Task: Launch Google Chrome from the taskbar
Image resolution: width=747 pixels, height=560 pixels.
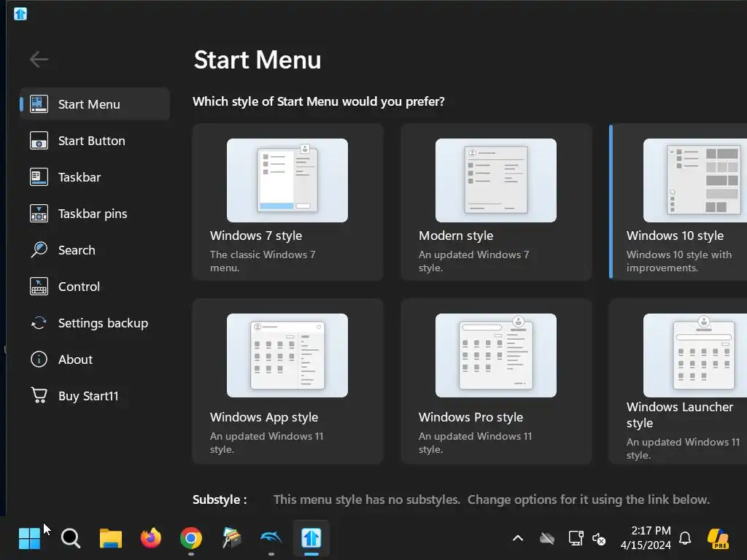Action: coord(191,539)
